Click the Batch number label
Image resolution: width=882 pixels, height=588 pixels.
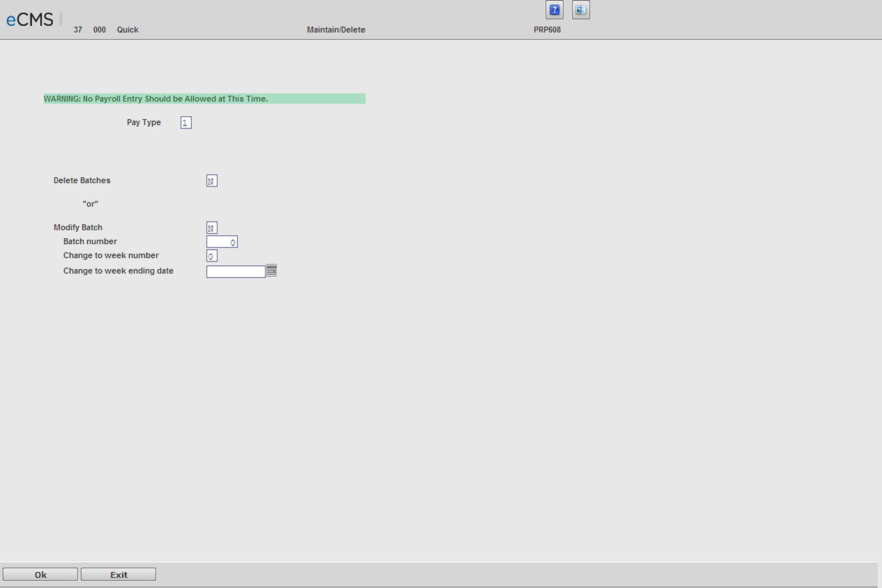pos(90,241)
